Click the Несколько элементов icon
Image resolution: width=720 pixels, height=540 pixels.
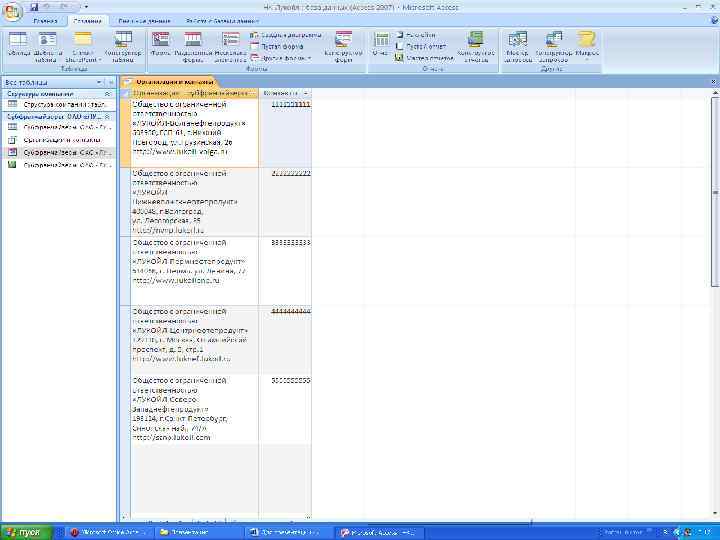point(231,46)
